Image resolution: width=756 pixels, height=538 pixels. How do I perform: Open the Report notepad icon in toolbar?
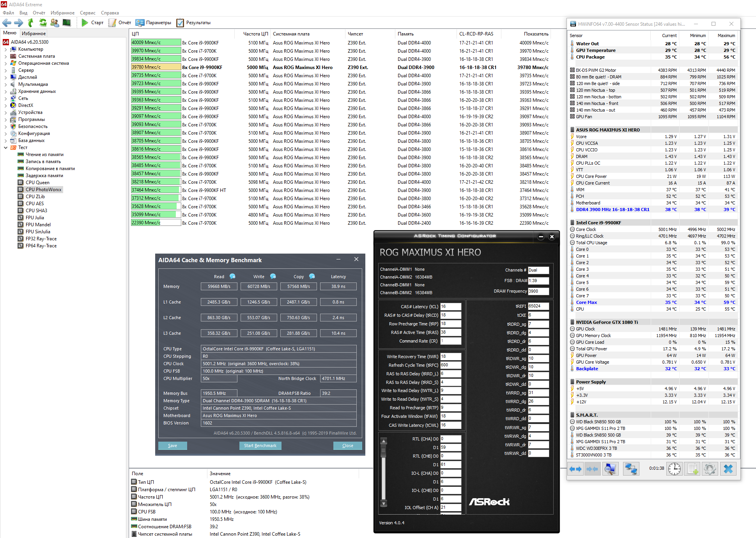[x=112, y=23]
